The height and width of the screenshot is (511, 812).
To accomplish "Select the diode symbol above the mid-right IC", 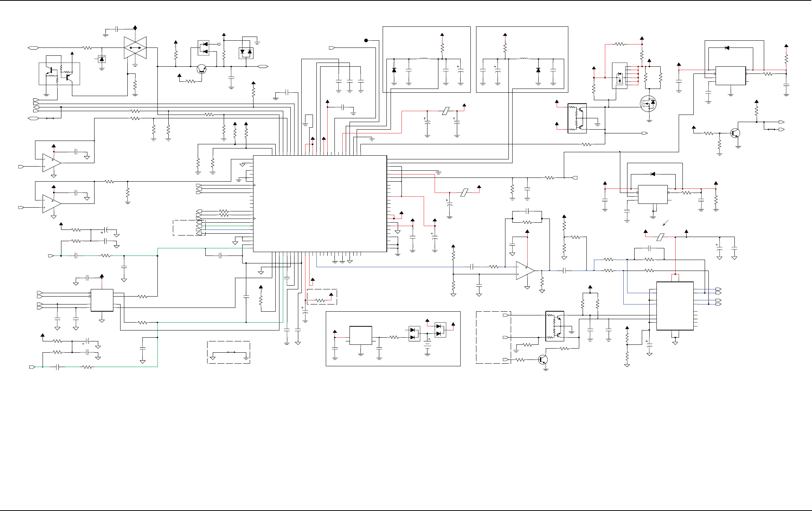I will tap(653, 174).
